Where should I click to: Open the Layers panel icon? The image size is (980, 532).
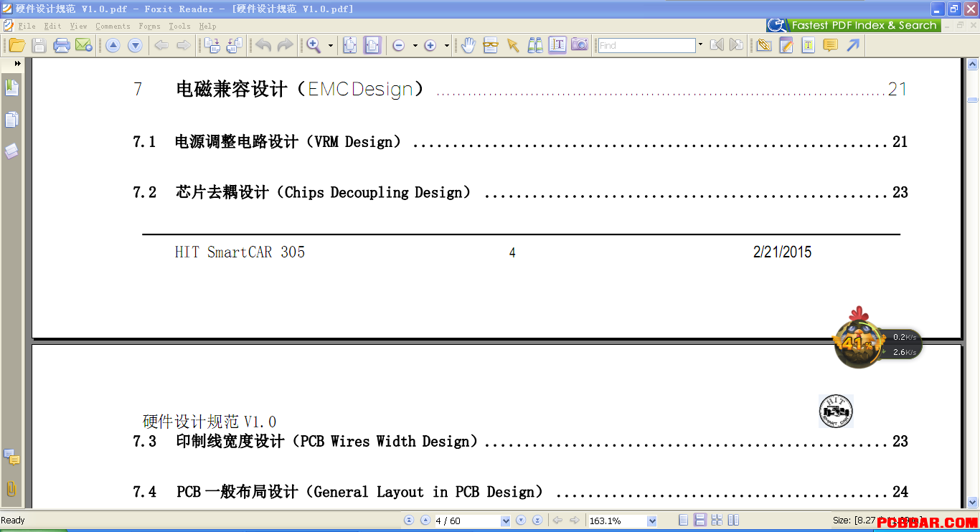click(11, 151)
